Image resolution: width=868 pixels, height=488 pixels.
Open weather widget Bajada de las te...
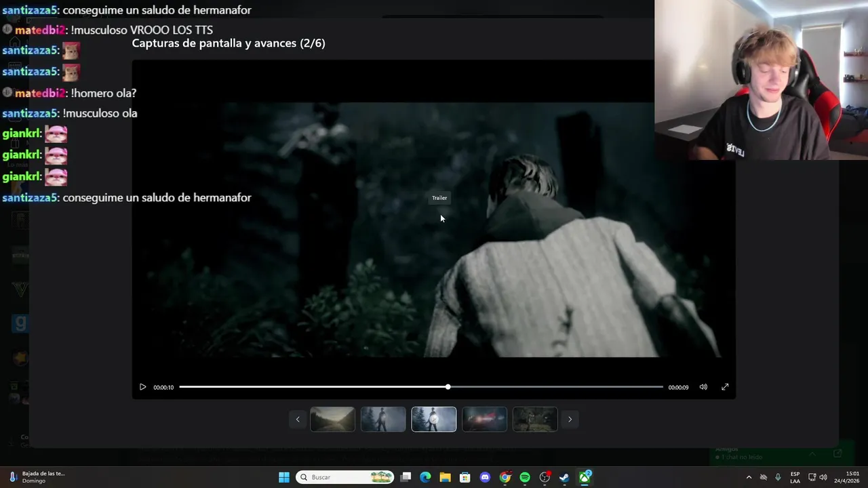[x=37, y=477]
